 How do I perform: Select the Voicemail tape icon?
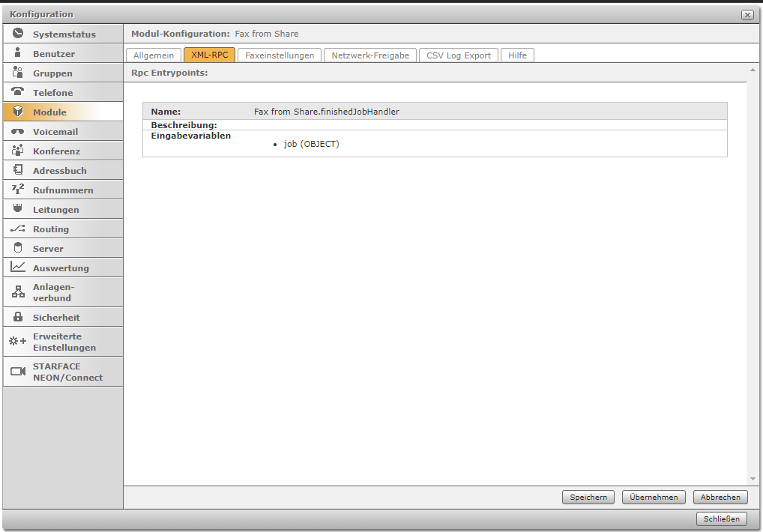click(18, 131)
